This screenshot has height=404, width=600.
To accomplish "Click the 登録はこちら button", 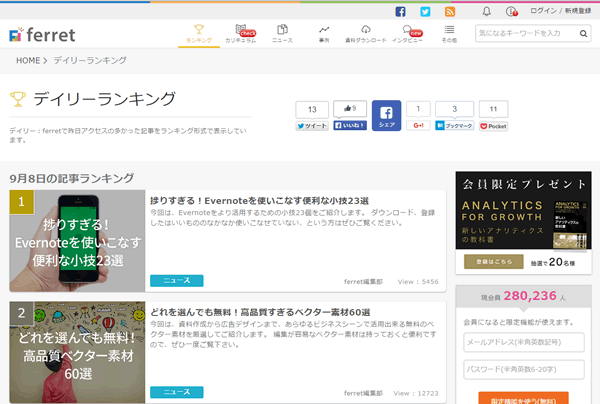I will click(494, 262).
